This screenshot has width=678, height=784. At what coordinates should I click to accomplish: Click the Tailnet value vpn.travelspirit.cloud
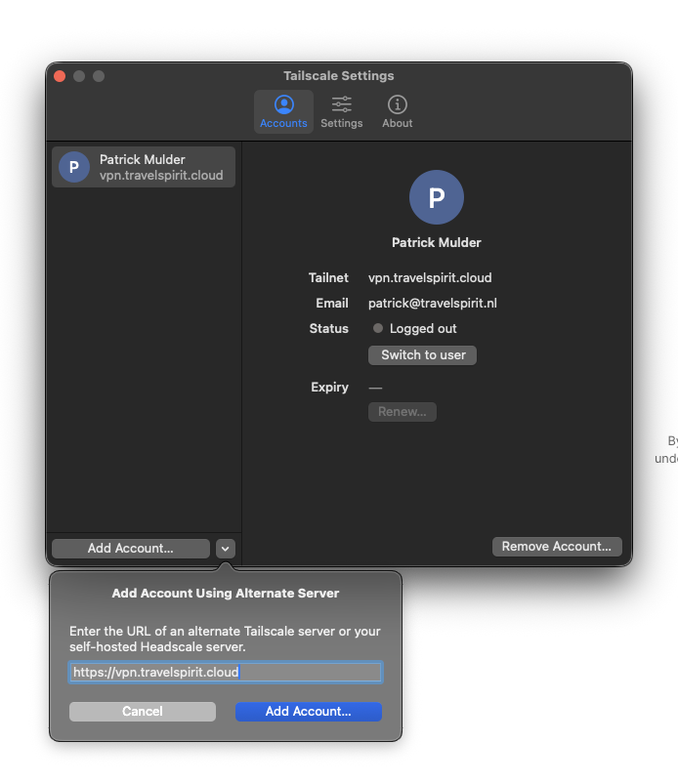[430, 278]
